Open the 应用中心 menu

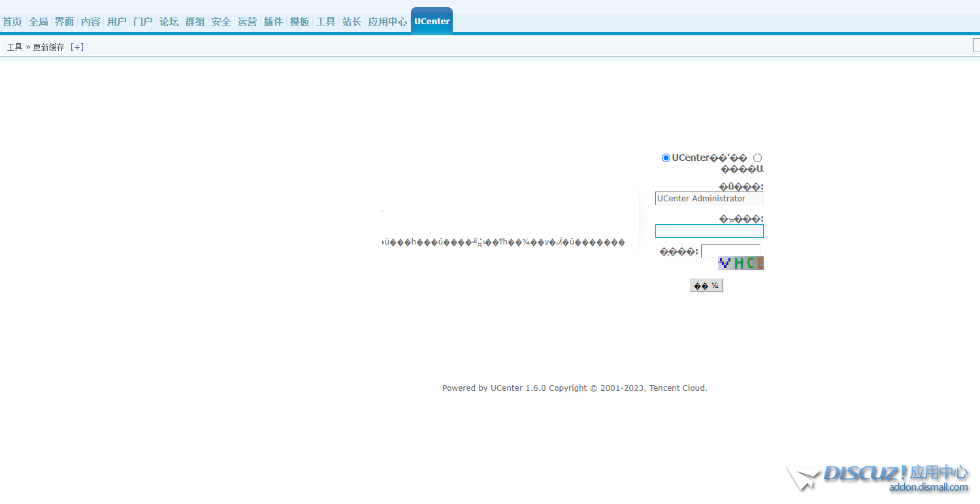tap(387, 22)
